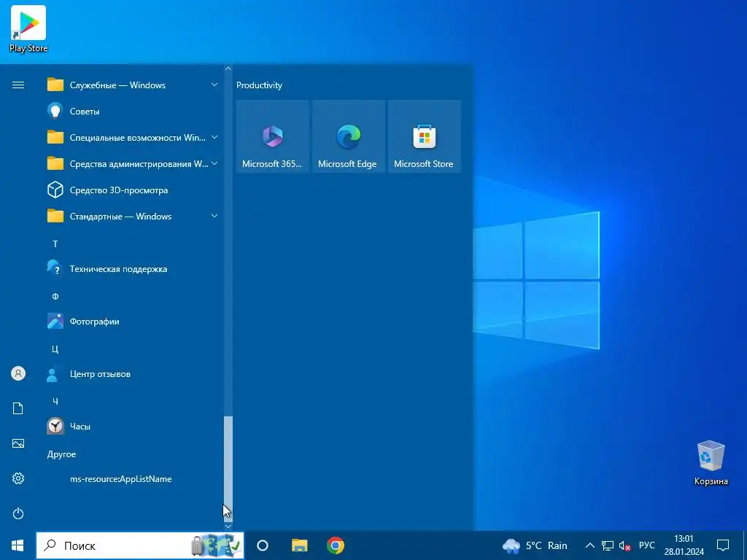747x560 pixels.
Task: Expand the Стандартные — Windows folder
Action: tap(133, 216)
